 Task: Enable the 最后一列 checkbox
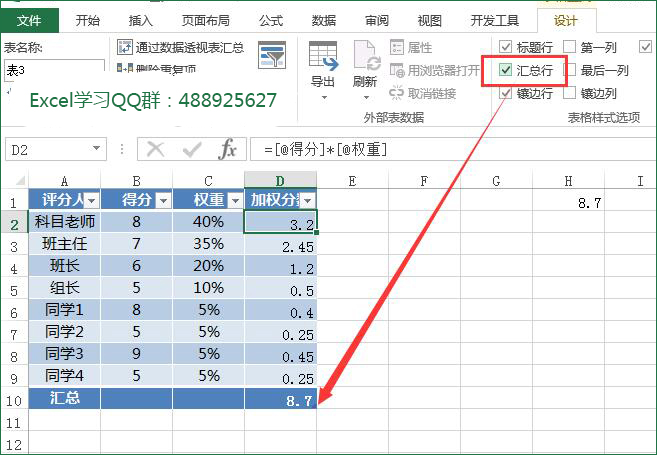point(569,70)
